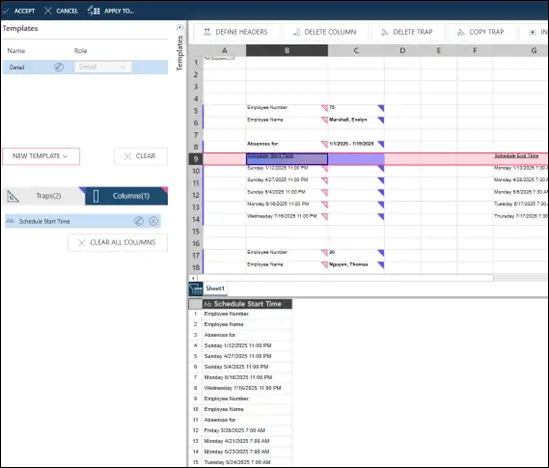Click Clear All Columns button
This screenshot has width=549, height=468.
coord(118,242)
